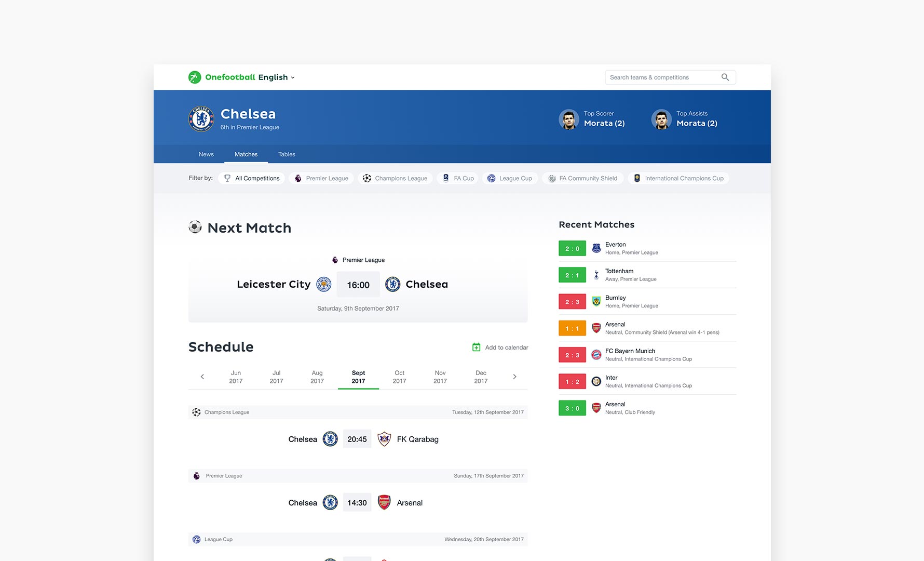Filter by International Champions Cup

point(678,178)
